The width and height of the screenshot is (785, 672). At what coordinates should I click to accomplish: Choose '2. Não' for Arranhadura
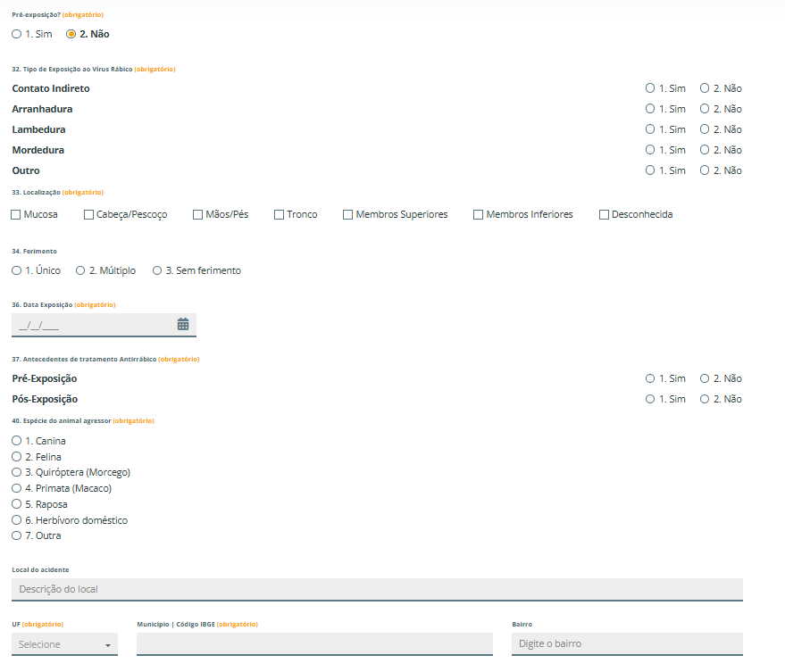click(x=705, y=109)
